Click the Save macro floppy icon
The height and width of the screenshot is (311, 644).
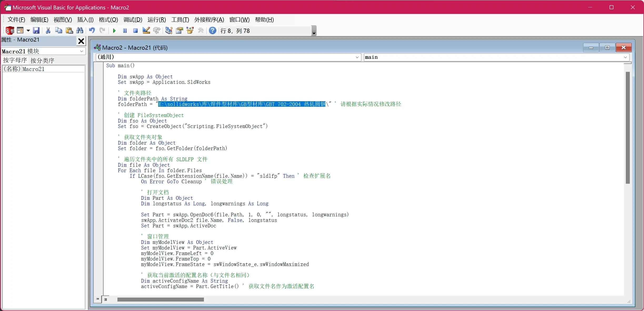tap(36, 30)
